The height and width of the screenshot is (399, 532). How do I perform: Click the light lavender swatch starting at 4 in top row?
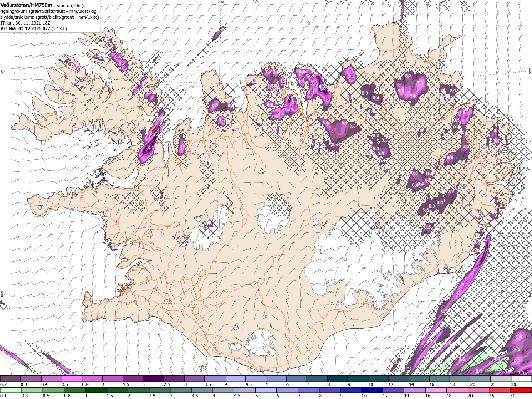coord(235,379)
